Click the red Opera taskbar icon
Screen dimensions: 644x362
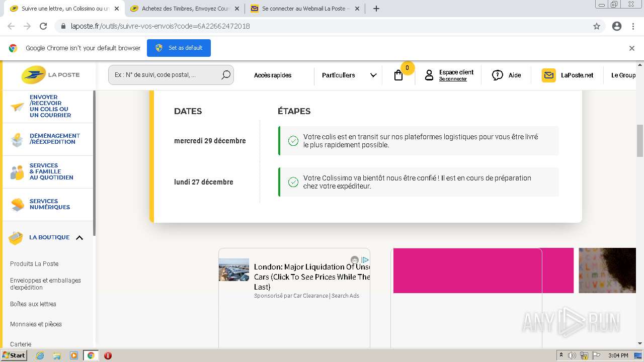[x=108, y=355]
